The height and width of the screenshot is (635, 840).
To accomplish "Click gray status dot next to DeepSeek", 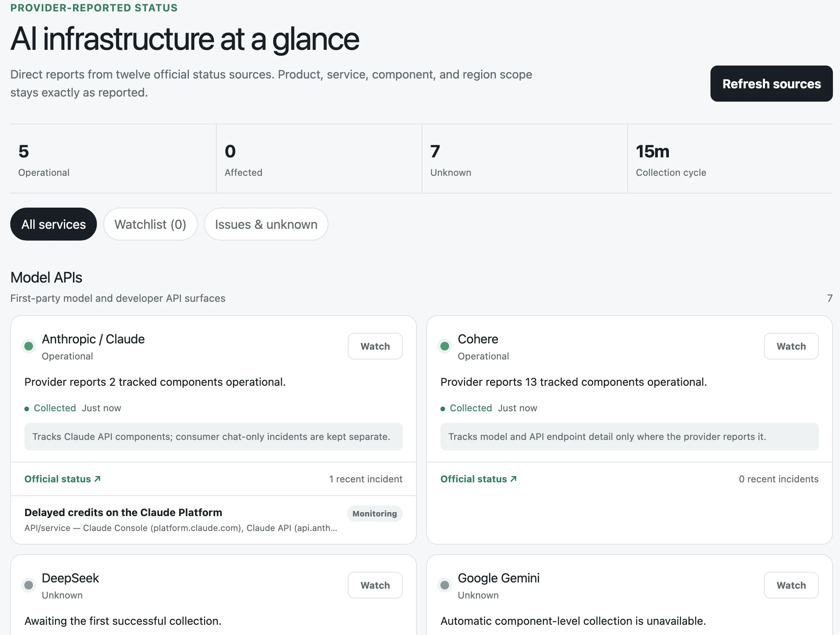I will (29, 585).
